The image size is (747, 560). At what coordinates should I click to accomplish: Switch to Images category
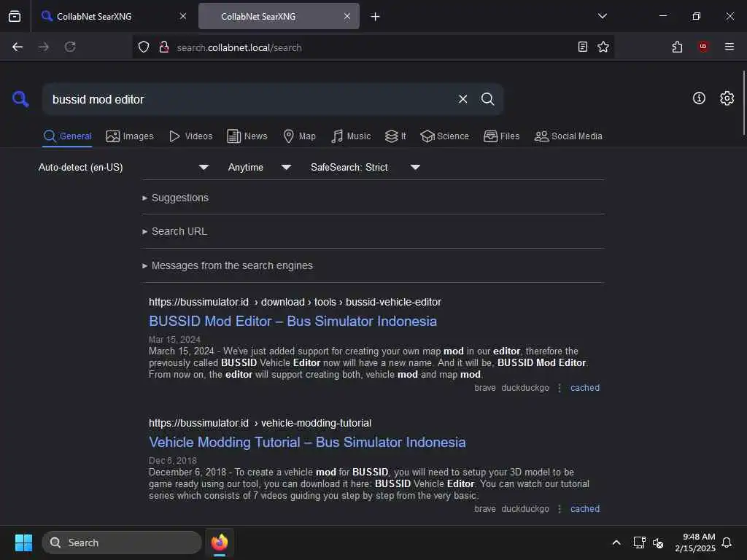(x=130, y=136)
